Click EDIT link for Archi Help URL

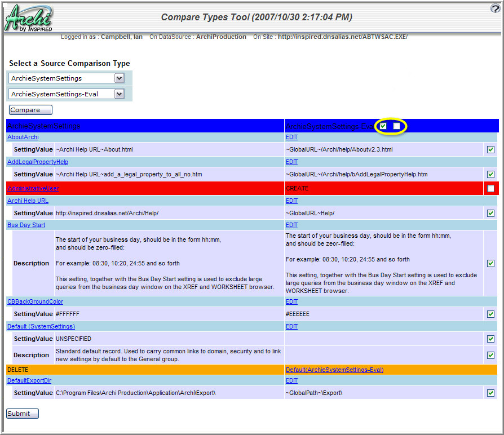point(291,201)
